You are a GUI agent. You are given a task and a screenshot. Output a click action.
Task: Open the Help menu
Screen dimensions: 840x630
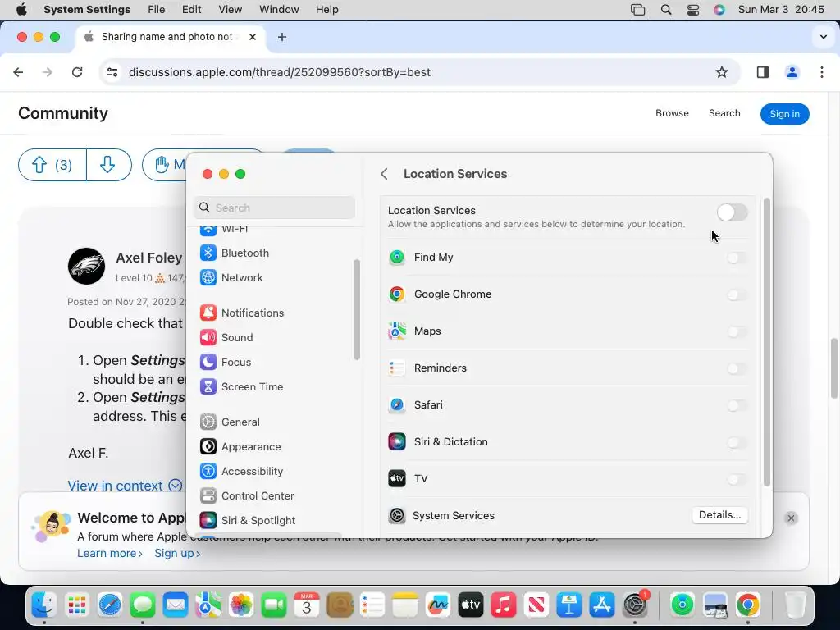coord(326,10)
